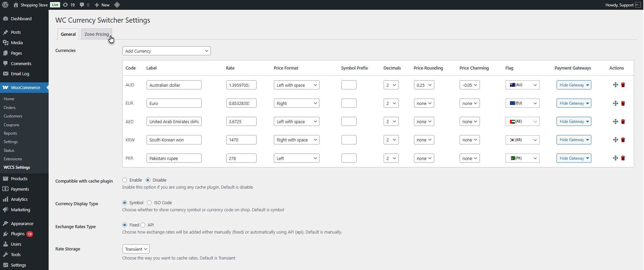Edit South Korean won rate 1470
This screenshot has width=644, height=270.
pyautogui.click(x=241, y=140)
